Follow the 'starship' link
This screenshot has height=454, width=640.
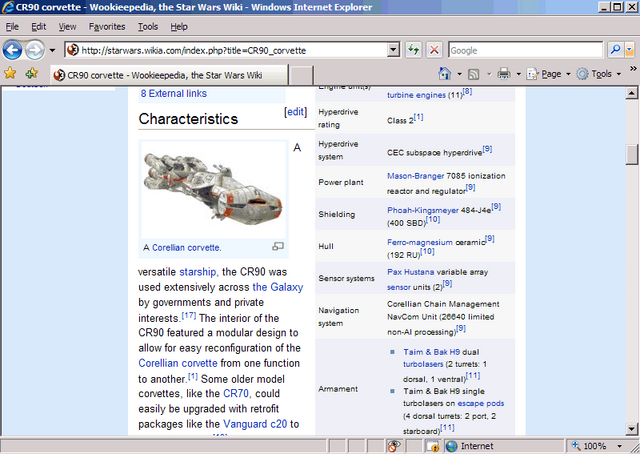click(198, 272)
